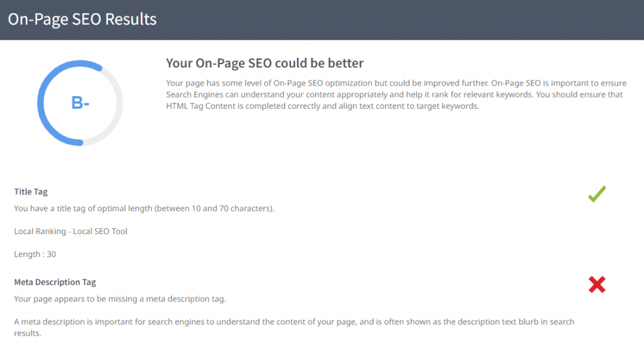Click the red X beside Meta Description Tag

[597, 285]
